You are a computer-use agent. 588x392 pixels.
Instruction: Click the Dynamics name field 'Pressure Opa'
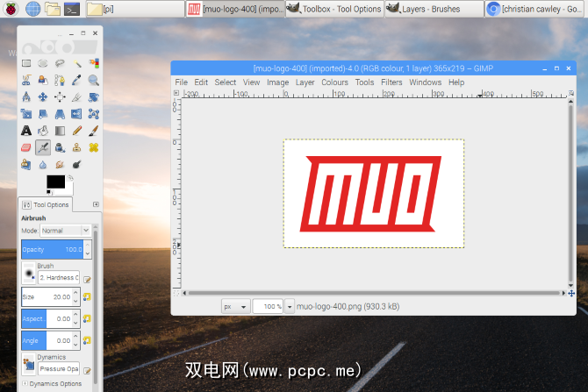[x=59, y=369]
